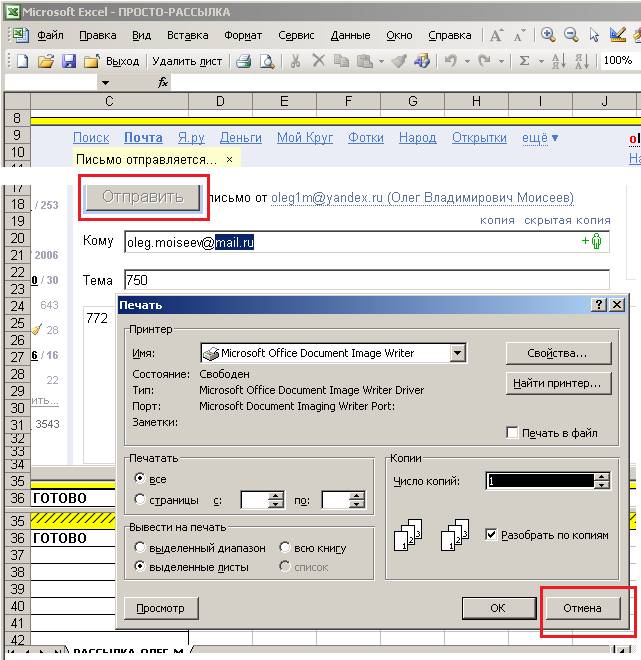Click the page from 'с:' stepper
Screen dimensions: 641x660
[276, 500]
